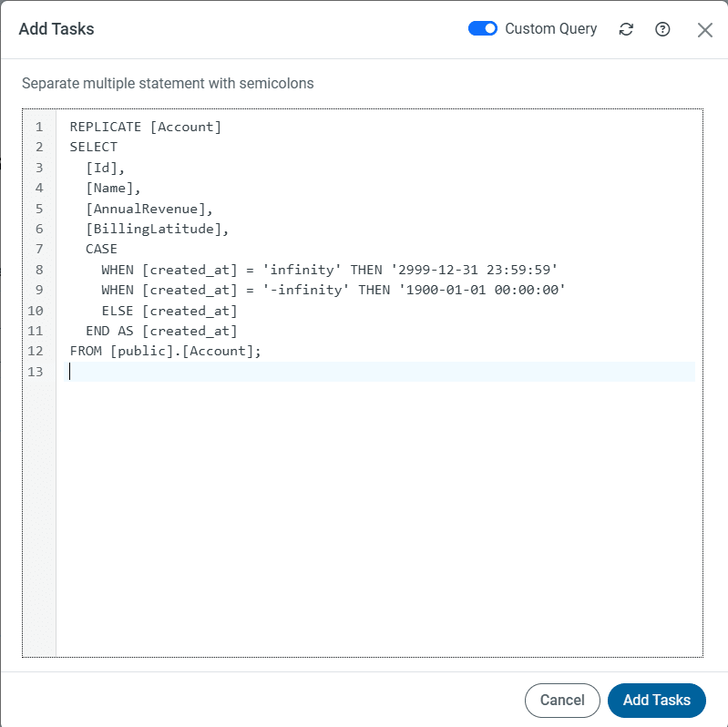Click the [Name] column in query
This screenshot has width=728, height=727.
tap(113, 188)
